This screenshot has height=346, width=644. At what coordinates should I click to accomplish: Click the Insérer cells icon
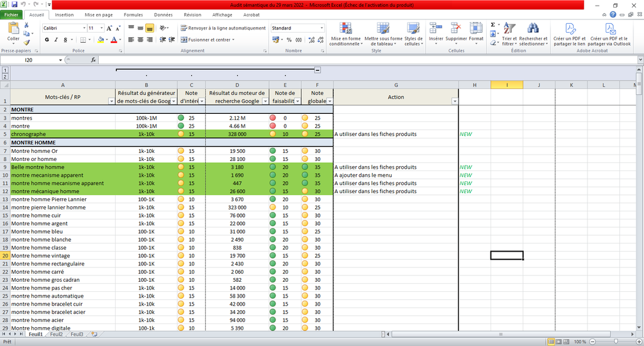tap(436, 29)
